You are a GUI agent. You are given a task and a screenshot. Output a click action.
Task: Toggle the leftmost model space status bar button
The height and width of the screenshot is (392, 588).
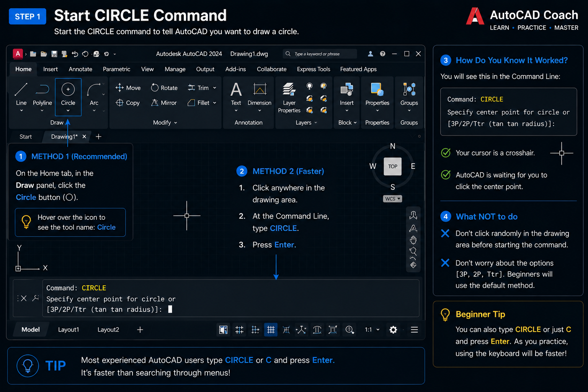pos(223,330)
